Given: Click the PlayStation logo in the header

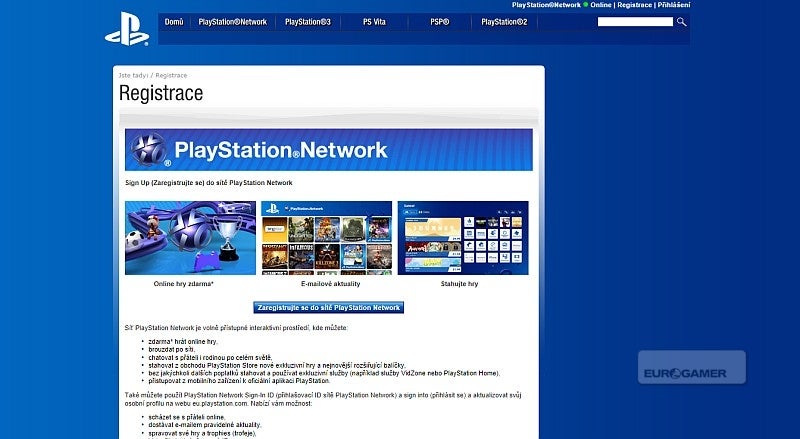Looking at the screenshot, I should click(127, 30).
